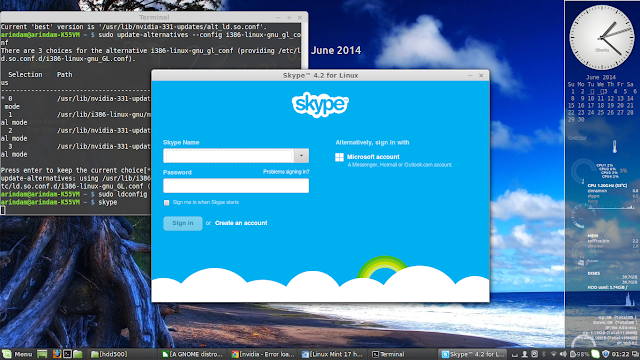Click the 'Create an account' link
The width and height of the screenshot is (640, 360).
point(241,223)
